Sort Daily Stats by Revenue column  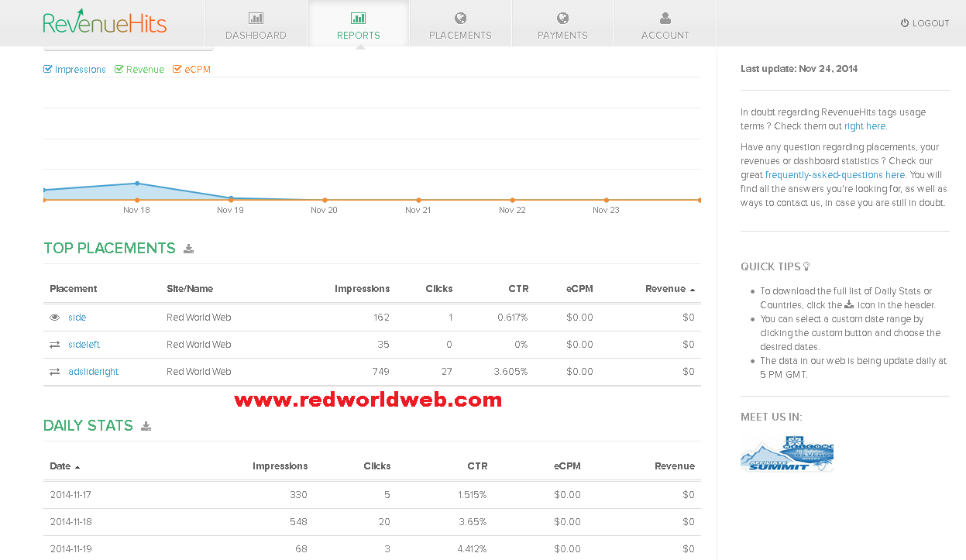[674, 466]
